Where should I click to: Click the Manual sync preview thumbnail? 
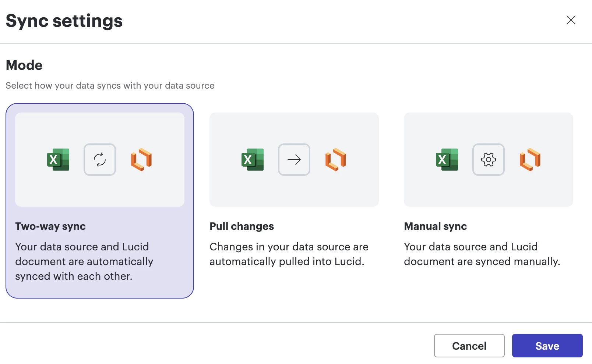(488, 191)
